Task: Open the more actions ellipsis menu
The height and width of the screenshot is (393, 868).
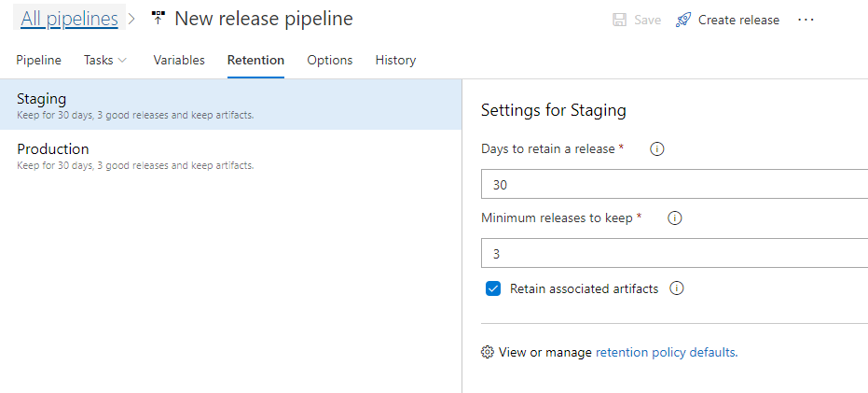Action: click(x=806, y=20)
